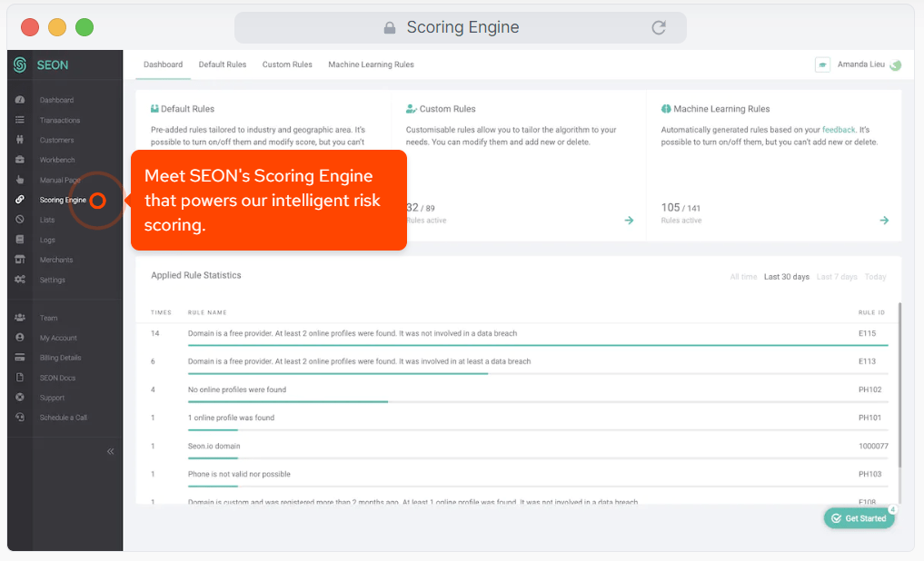Click the 105 / 141 rules active count
The height and width of the screenshot is (561, 924).
[681, 208]
